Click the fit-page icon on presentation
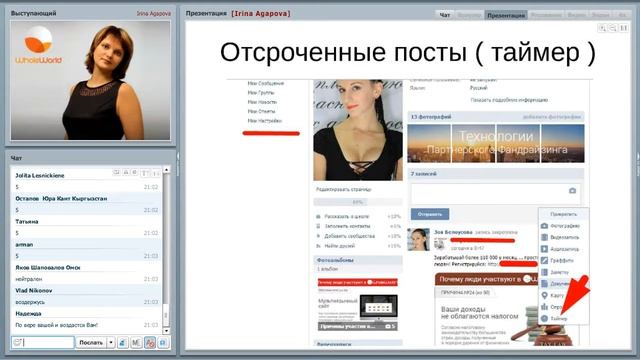Image resolution: width=640 pixels, height=360 pixels. coord(624,28)
